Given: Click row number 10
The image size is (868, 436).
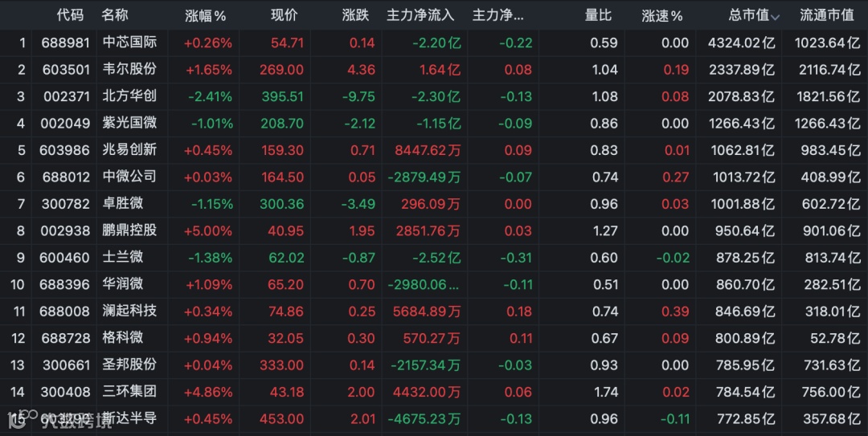Looking at the screenshot, I should click(17, 284).
